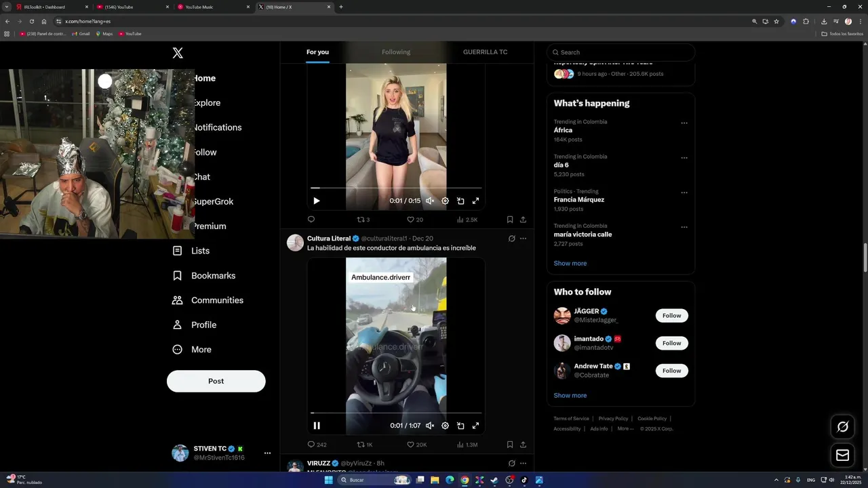Switch to the GUERRILLA TC tab

pos(486,52)
